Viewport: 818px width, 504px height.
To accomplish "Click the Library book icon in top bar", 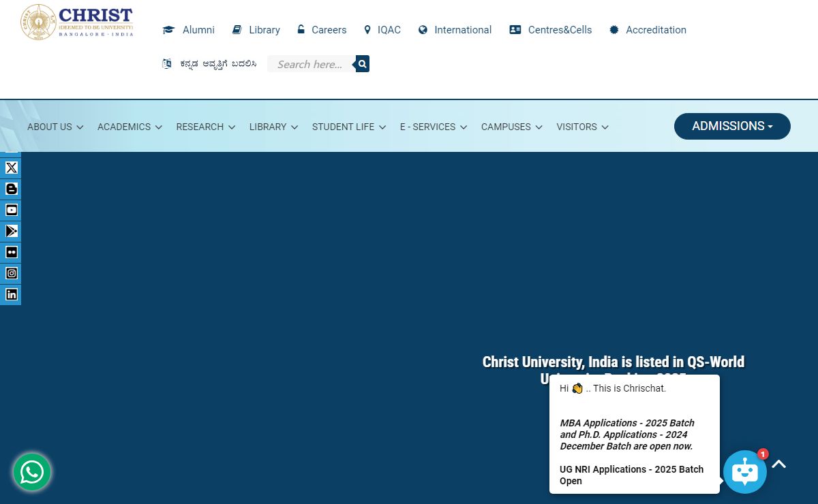I will tap(237, 30).
